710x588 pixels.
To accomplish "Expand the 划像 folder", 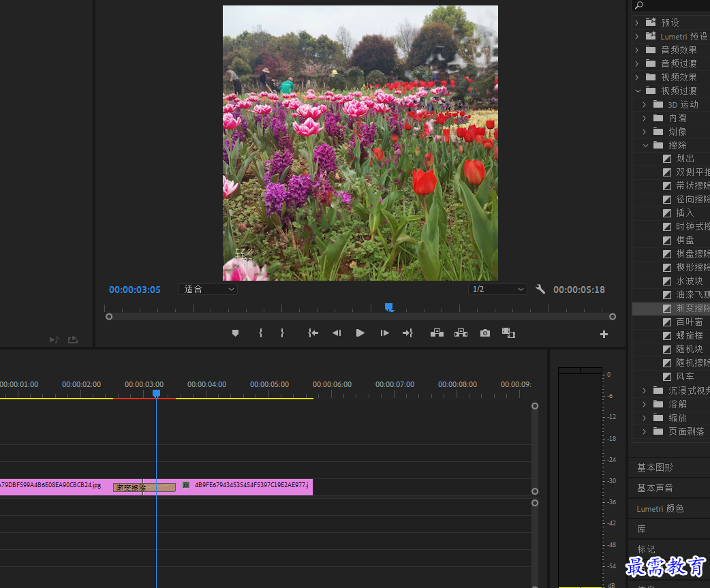I will point(645,131).
